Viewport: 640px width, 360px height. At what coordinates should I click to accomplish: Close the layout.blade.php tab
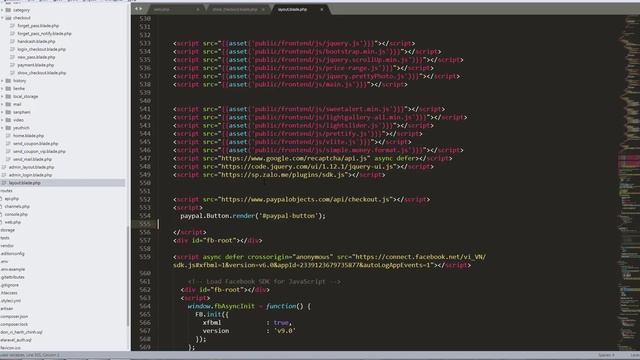322,9
